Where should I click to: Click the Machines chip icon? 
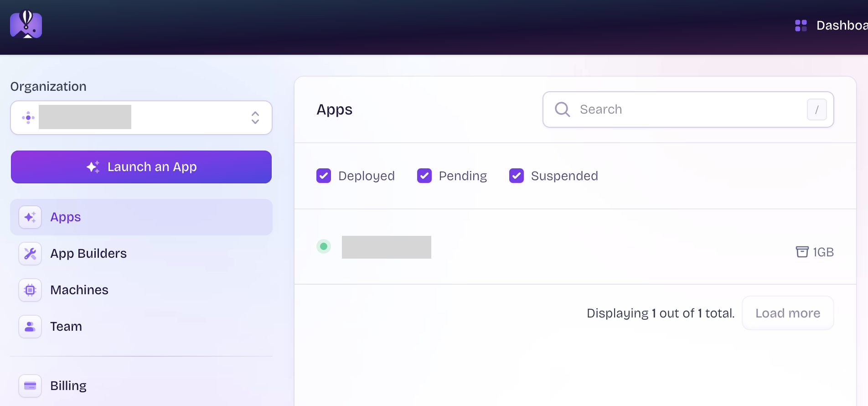pyautogui.click(x=30, y=290)
